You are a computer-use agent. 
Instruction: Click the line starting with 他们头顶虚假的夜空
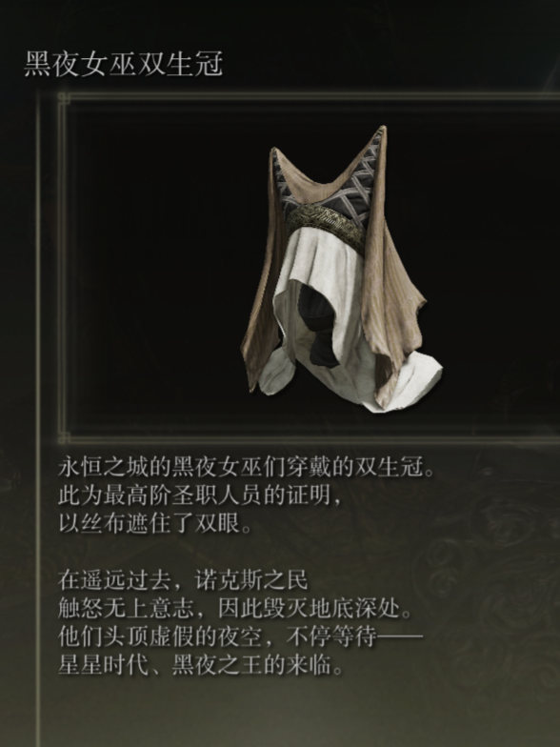point(240,636)
